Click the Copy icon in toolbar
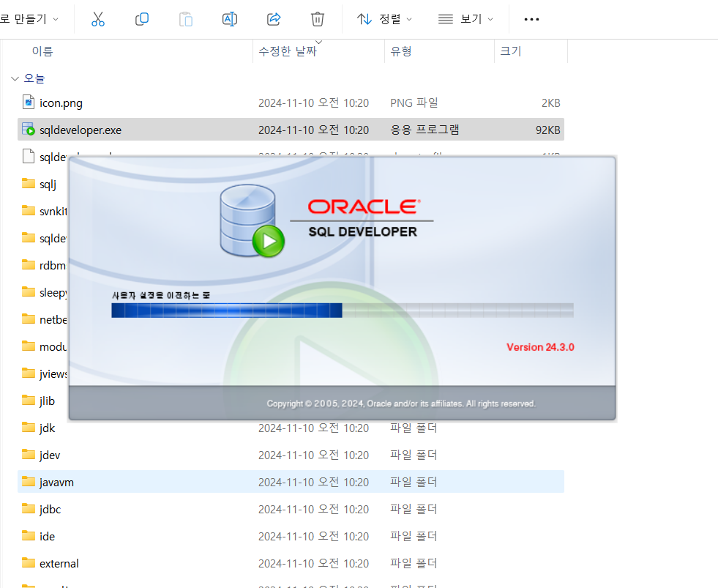Screen dimensions: 718x588 [x=142, y=19]
